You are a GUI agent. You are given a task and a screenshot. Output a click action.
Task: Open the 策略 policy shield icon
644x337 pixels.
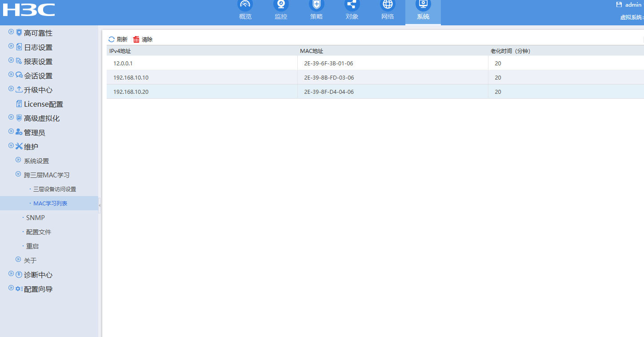[x=316, y=4]
